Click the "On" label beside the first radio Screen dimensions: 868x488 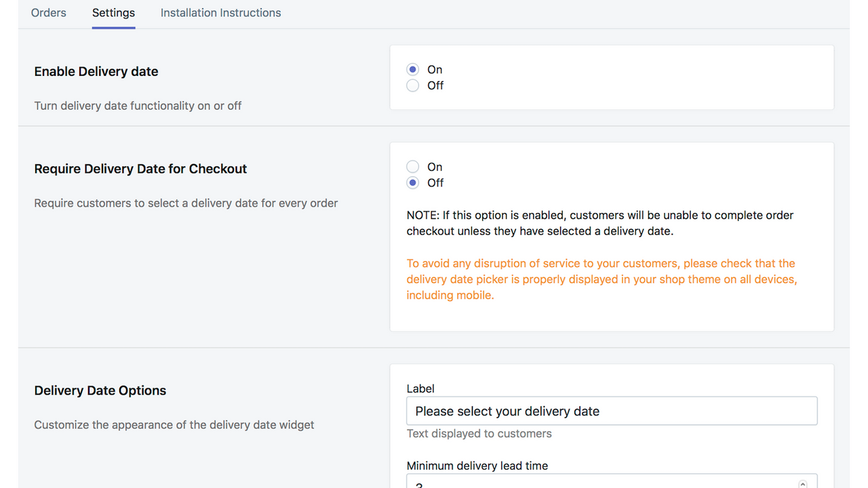pyautogui.click(x=435, y=69)
